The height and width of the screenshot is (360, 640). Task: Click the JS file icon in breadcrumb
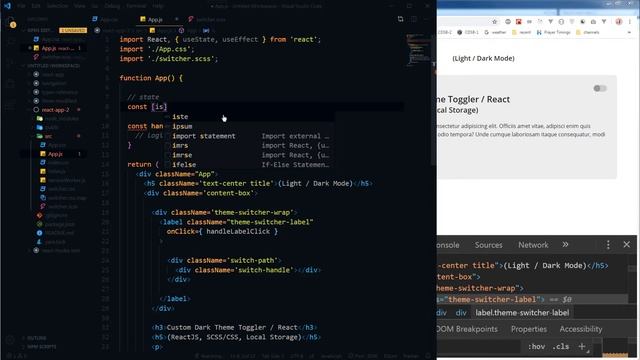(152, 30)
